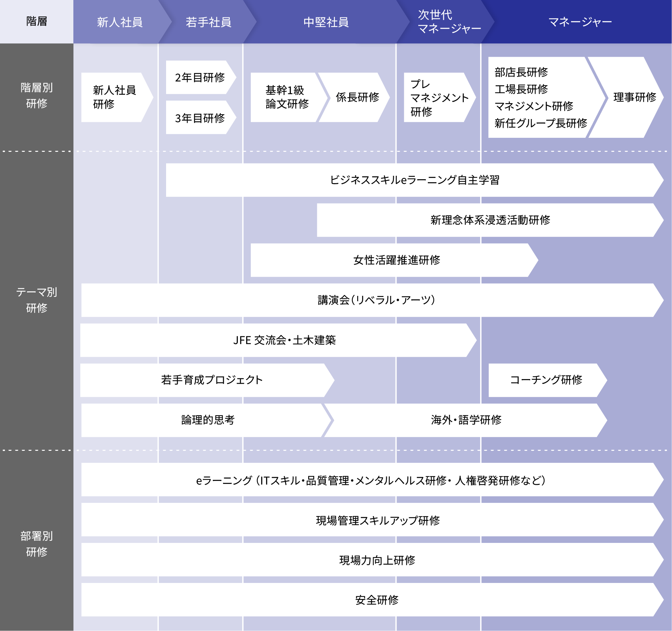Click the 工場長研修 text
This screenshot has height=631, width=672.
click(521, 89)
